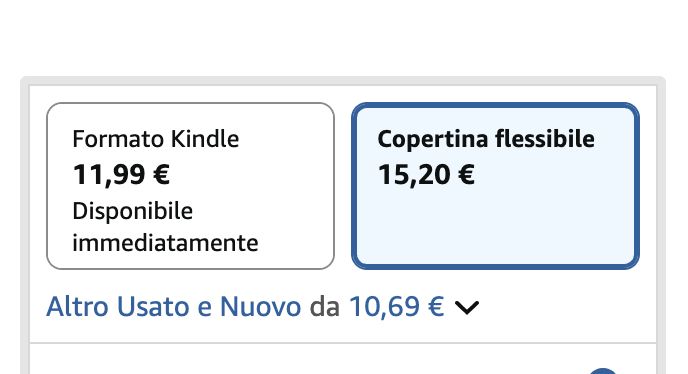
Task: Click the 15,20 € paperback price
Action: (426, 174)
